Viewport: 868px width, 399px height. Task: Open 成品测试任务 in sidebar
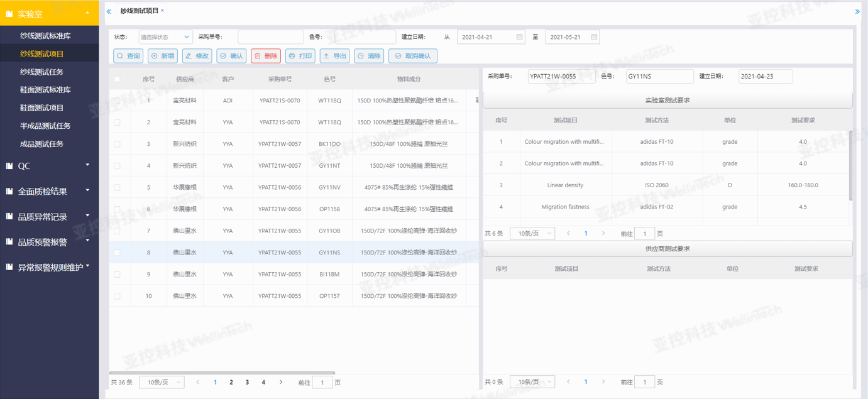41,144
